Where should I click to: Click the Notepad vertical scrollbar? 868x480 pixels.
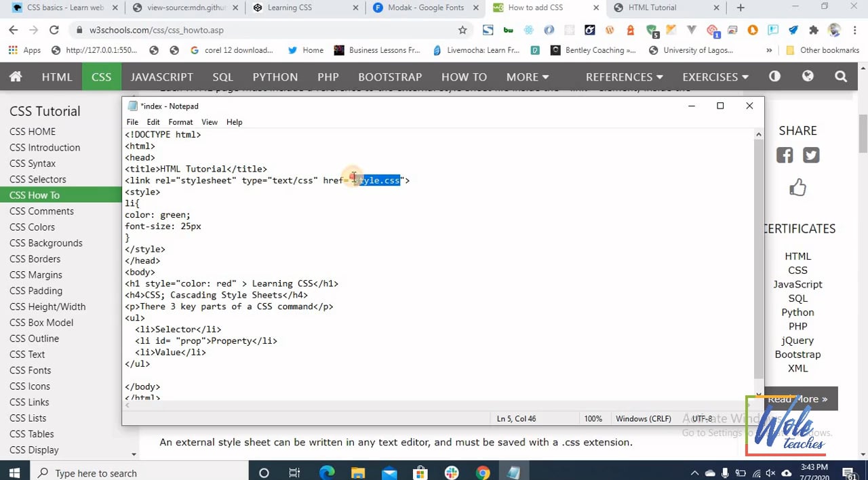click(x=758, y=258)
